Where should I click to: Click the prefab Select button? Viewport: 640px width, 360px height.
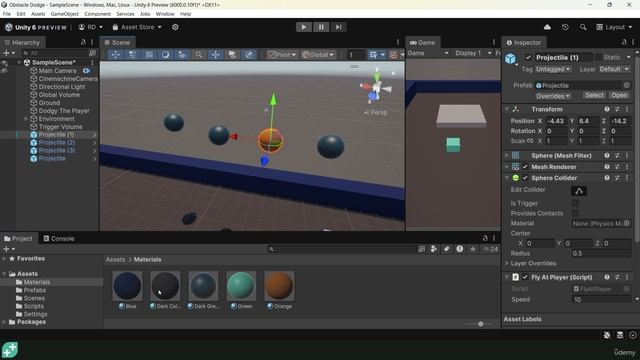[x=594, y=95]
